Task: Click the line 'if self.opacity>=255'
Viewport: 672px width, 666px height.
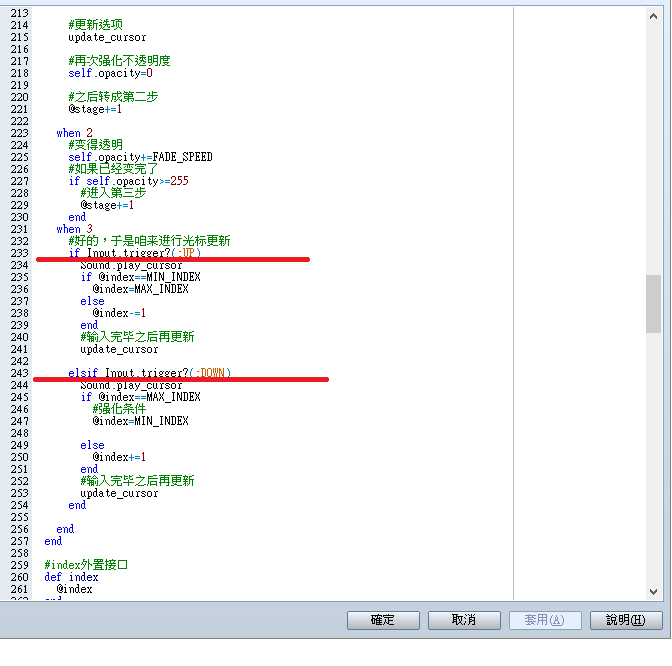Action: coord(128,181)
